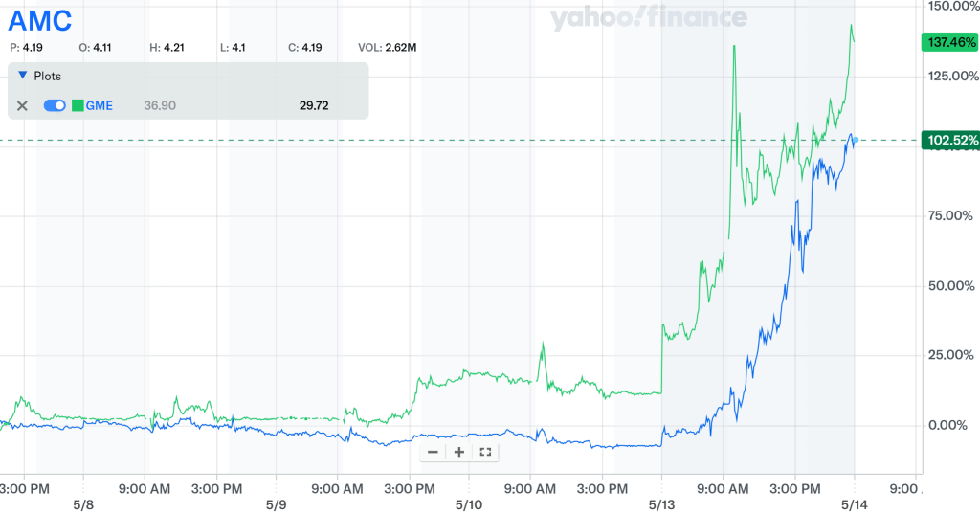Click the GME ticker label

pyautogui.click(x=100, y=105)
